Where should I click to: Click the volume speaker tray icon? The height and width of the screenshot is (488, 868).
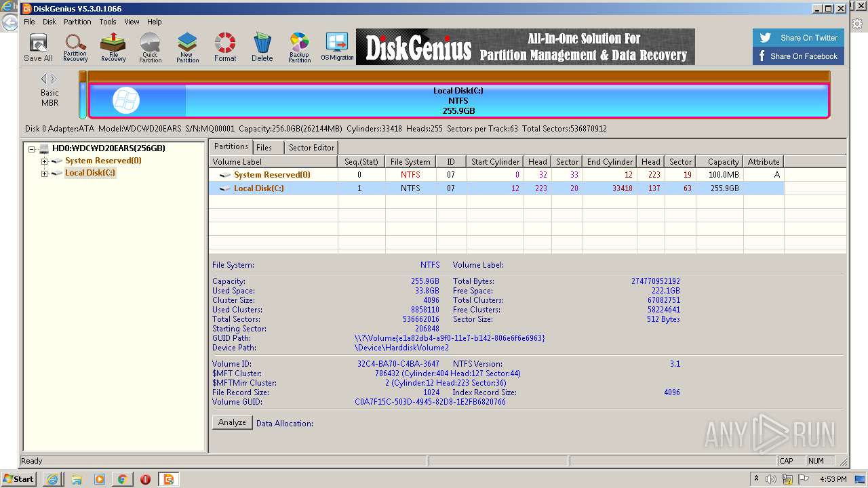coord(771,479)
